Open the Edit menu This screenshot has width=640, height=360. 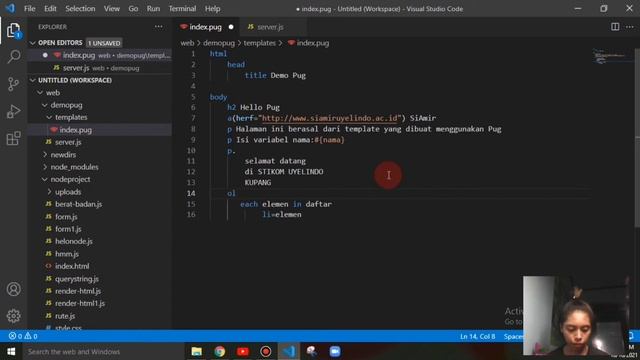[x=50, y=9]
